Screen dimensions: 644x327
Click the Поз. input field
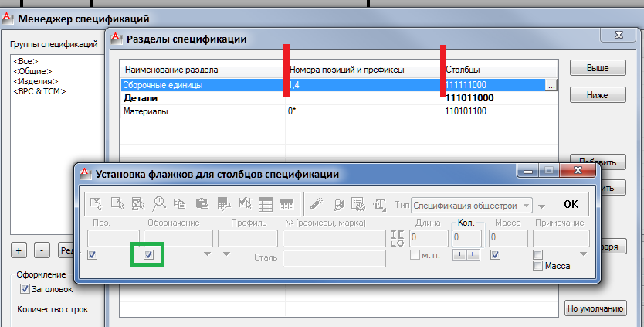click(114, 239)
